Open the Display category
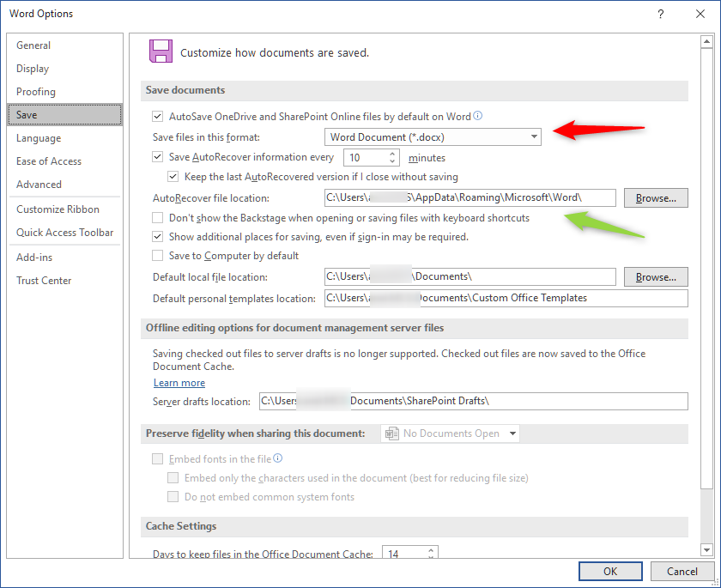Screen dimensions: 721x588 click(65, 69)
